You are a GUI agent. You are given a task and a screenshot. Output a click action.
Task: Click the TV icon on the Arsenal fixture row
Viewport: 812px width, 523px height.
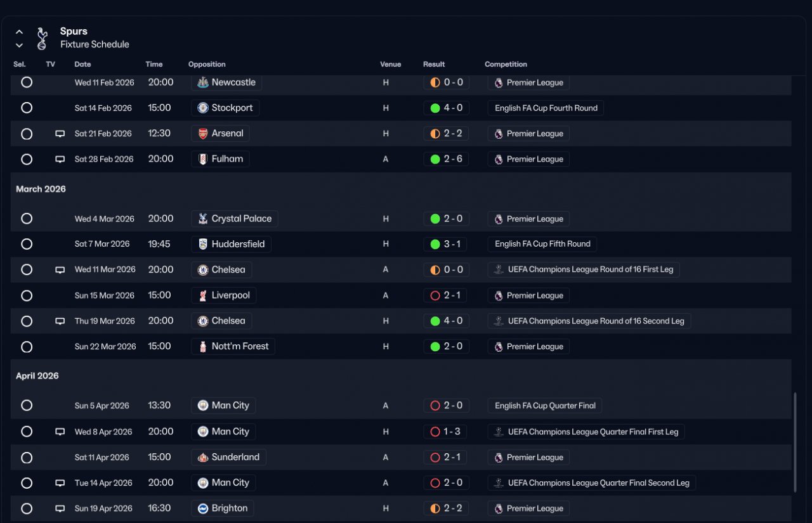click(x=60, y=134)
